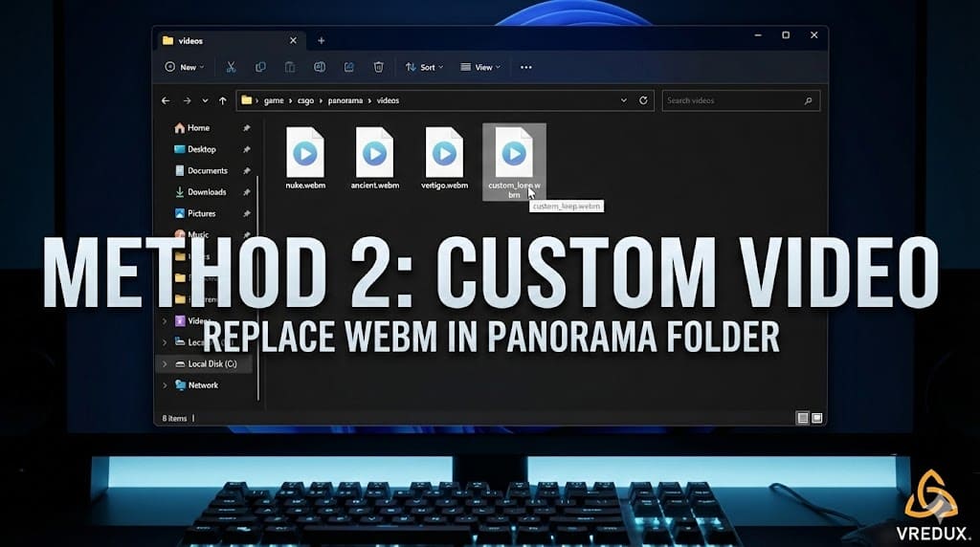Click the Cut scissors icon
Image resolution: width=980 pixels, height=547 pixels.
click(x=231, y=67)
